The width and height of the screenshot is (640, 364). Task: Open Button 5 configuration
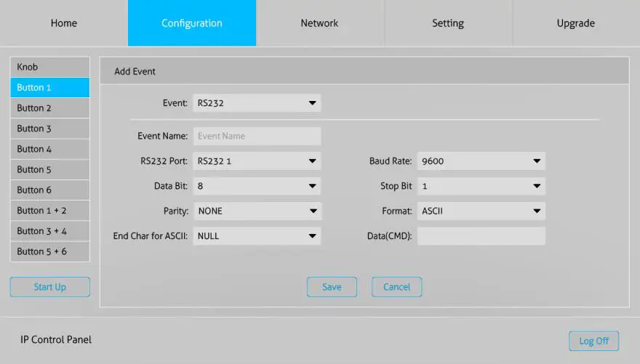(x=49, y=169)
